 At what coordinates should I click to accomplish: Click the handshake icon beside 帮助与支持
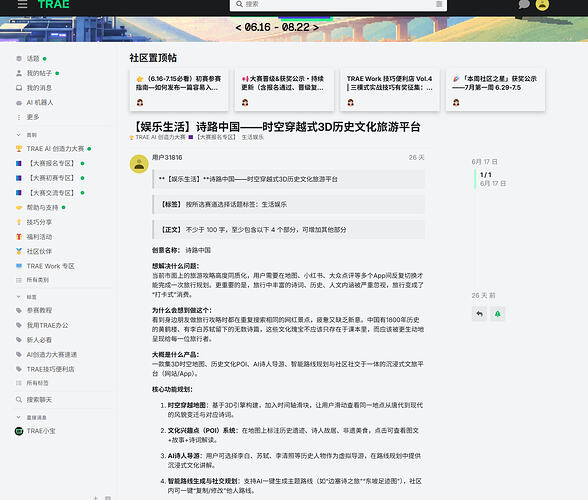tap(19, 207)
